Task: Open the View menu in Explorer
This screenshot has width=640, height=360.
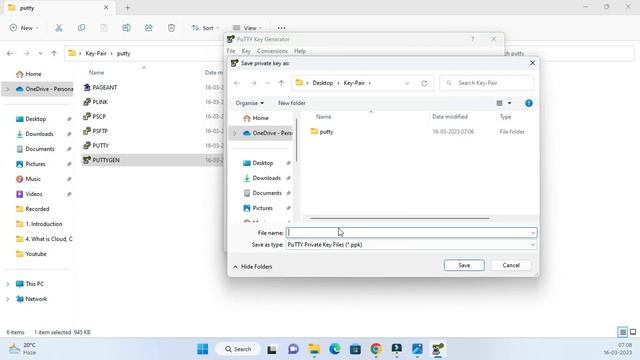Action: [x=247, y=28]
